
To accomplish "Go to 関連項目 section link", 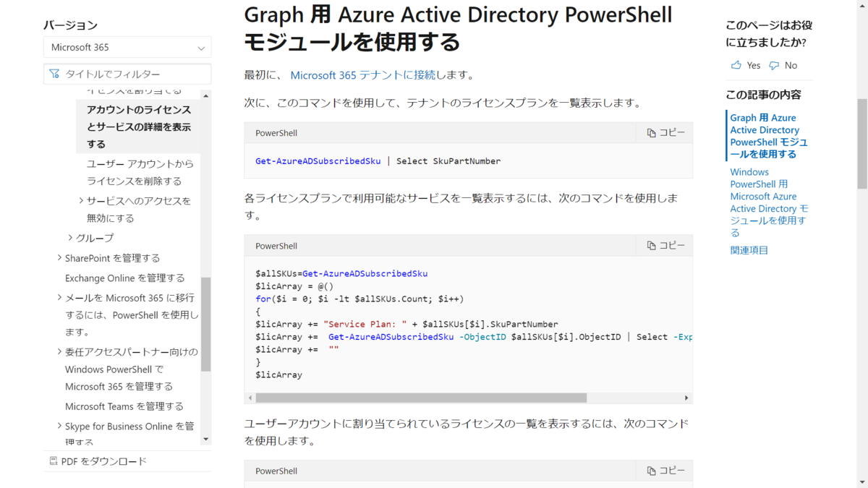I will click(x=749, y=250).
